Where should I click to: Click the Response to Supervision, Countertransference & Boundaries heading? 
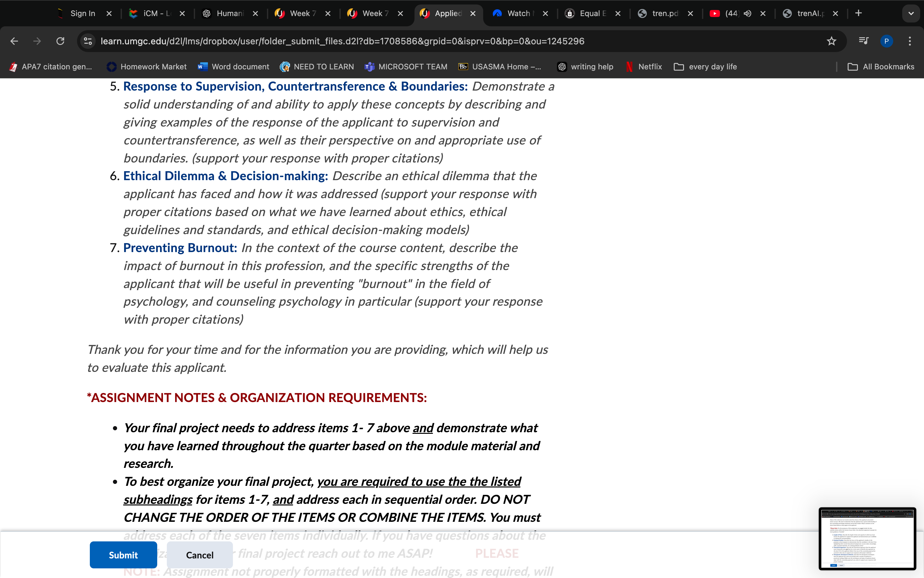click(x=295, y=86)
